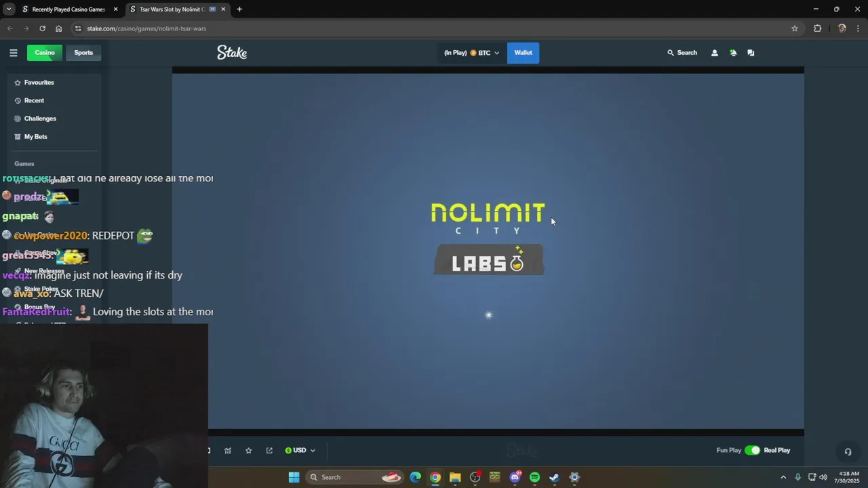The height and width of the screenshot is (488, 868).
Task: Show hidden system tray icons
Action: pos(783,477)
